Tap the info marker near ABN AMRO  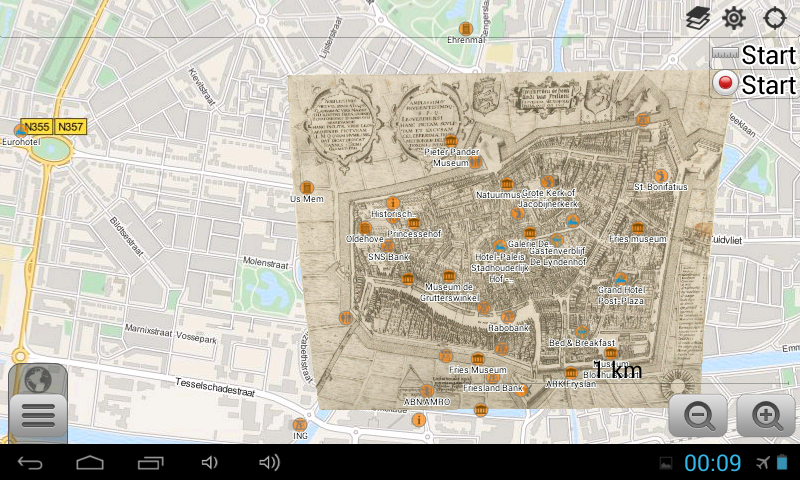point(419,420)
